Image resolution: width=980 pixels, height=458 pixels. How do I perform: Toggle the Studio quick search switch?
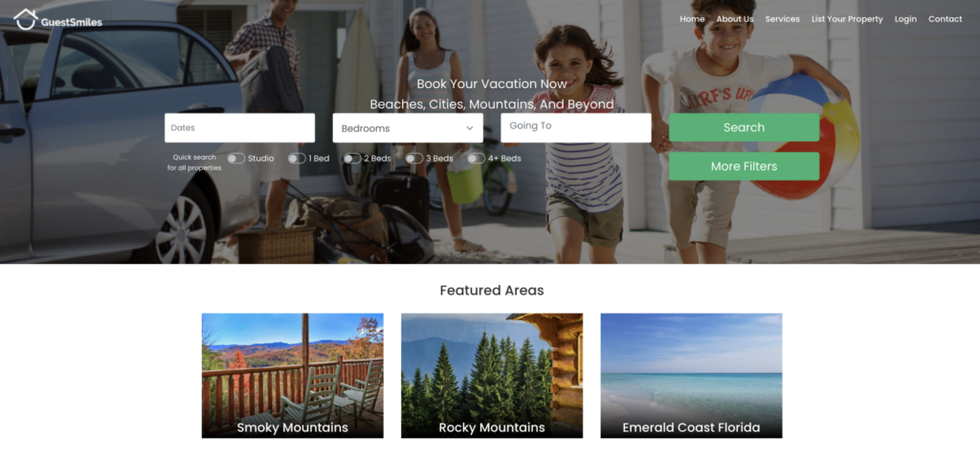235,159
